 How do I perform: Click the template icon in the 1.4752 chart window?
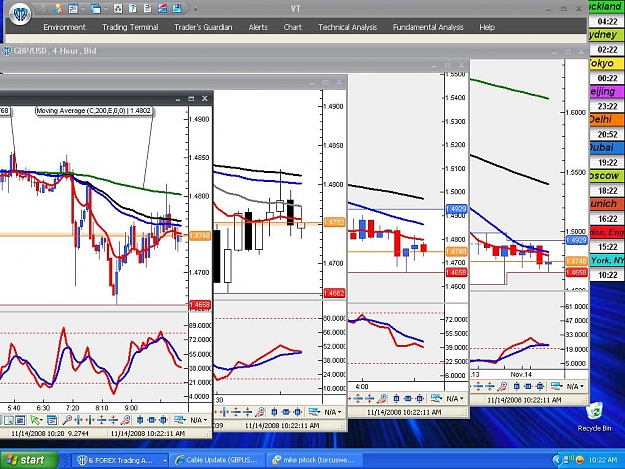tap(314, 412)
